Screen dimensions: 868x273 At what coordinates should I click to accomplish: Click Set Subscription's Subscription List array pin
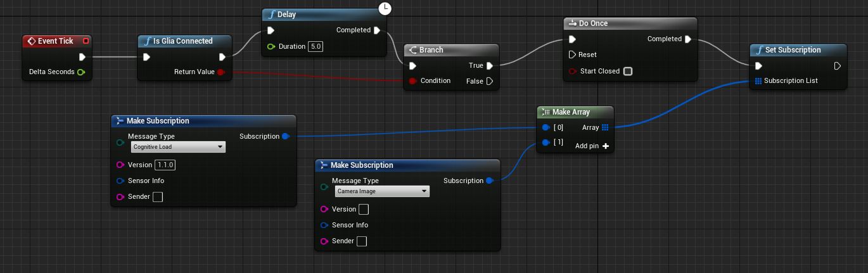758,81
